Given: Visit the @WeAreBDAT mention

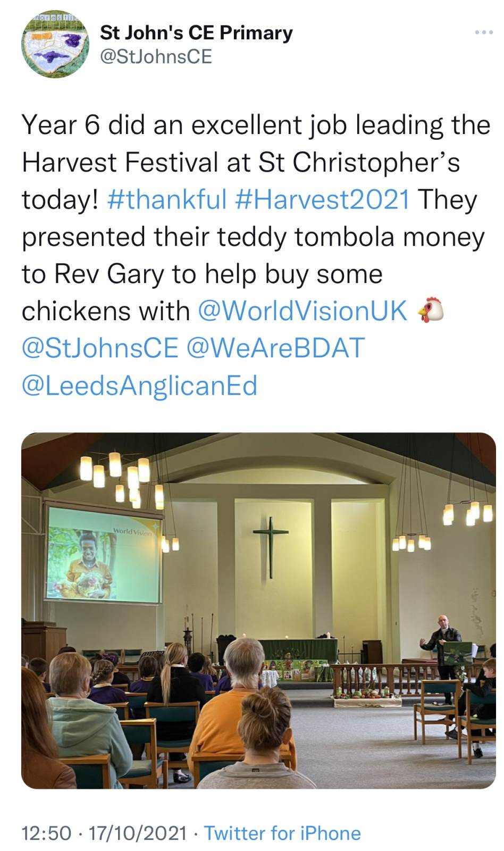Looking at the screenshot, I should [275, 348].
